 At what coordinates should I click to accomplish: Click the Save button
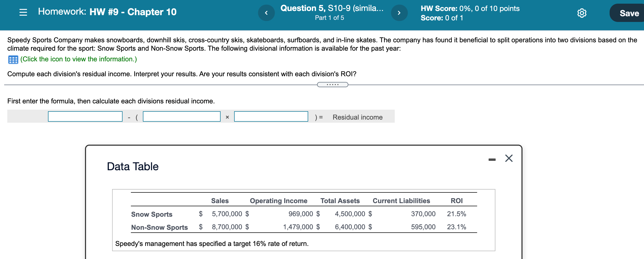tap(629, 13)
